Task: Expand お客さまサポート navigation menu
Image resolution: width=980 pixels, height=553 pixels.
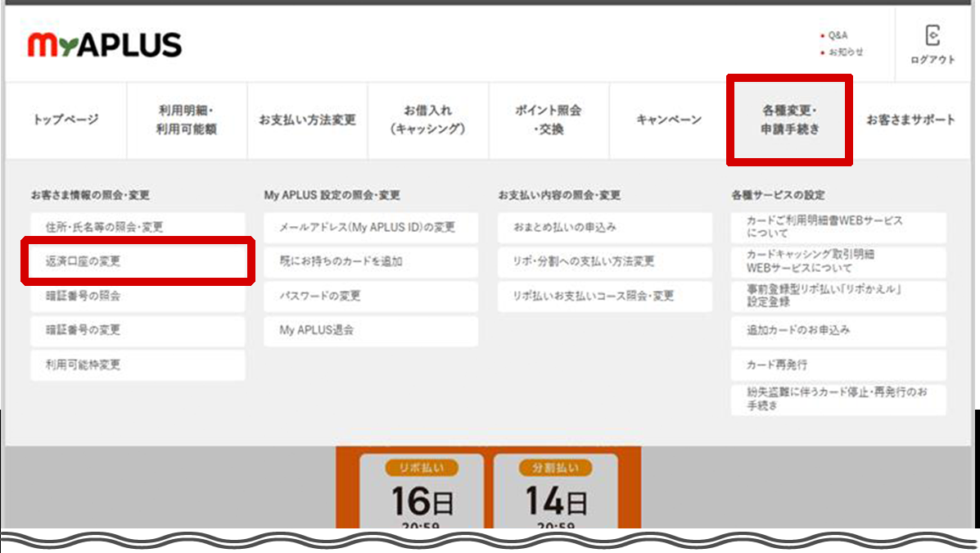Action: click(x=910, y=120)
